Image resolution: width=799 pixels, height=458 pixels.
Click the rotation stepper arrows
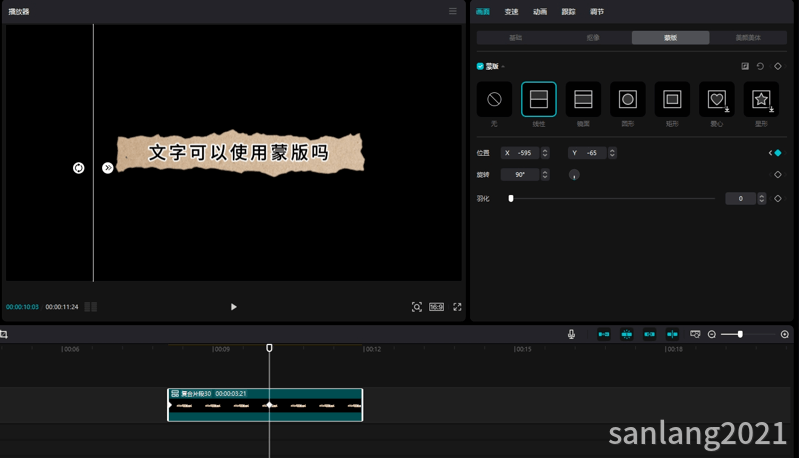[x=545, y=175]
